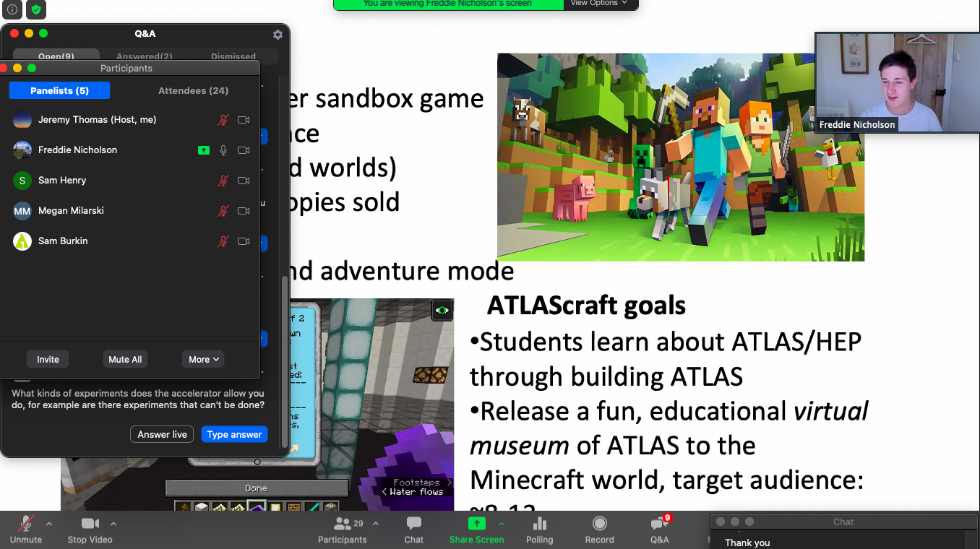Click the Unmute microphone icon
980x549 pixels.
tap(26, 523)
